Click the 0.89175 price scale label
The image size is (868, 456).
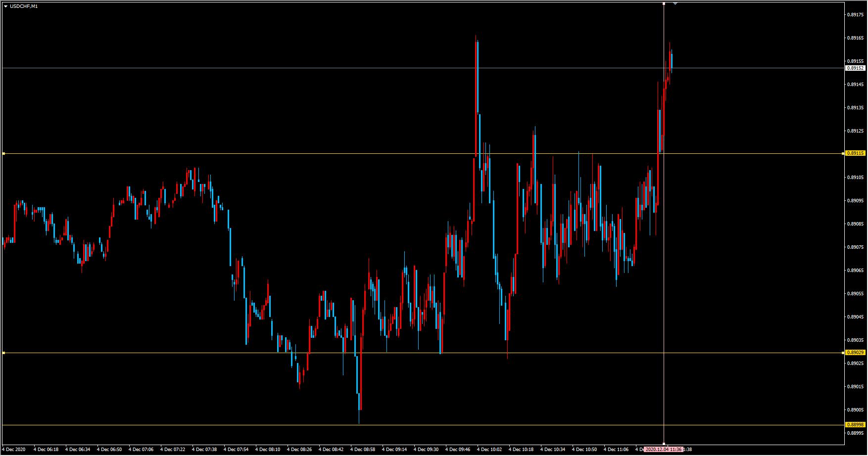point(855,15)
